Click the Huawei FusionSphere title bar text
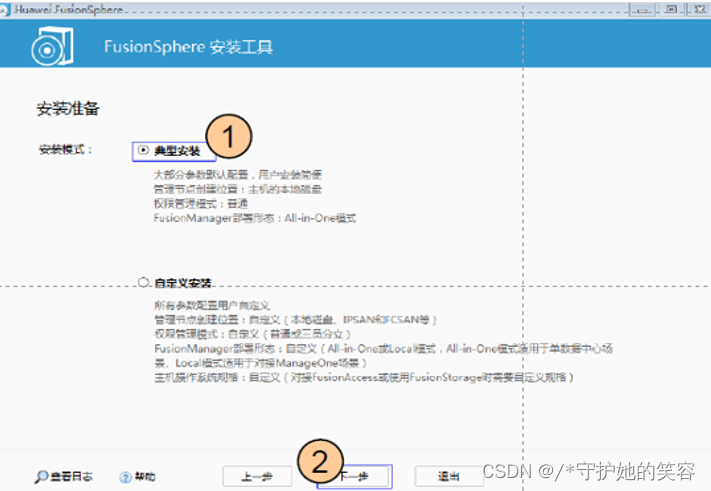 (68, 9)
